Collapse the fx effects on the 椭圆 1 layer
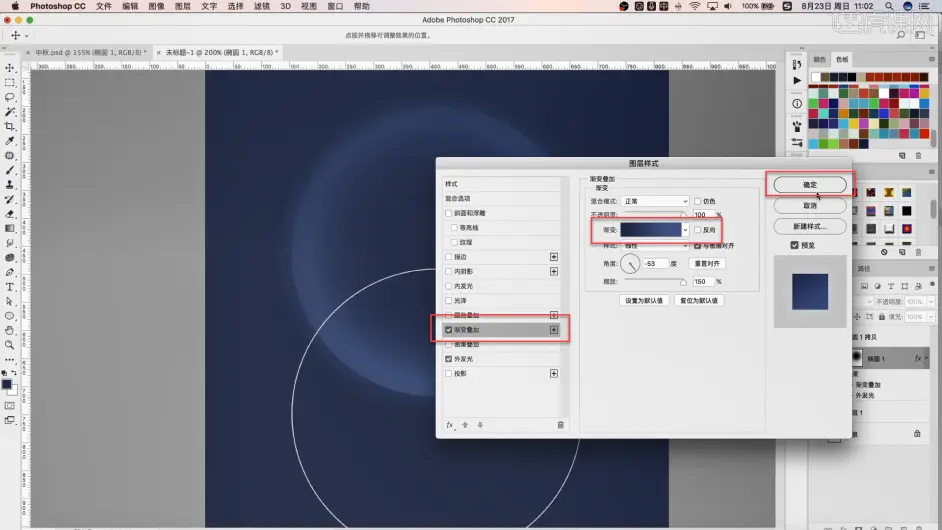 point(927,358)
